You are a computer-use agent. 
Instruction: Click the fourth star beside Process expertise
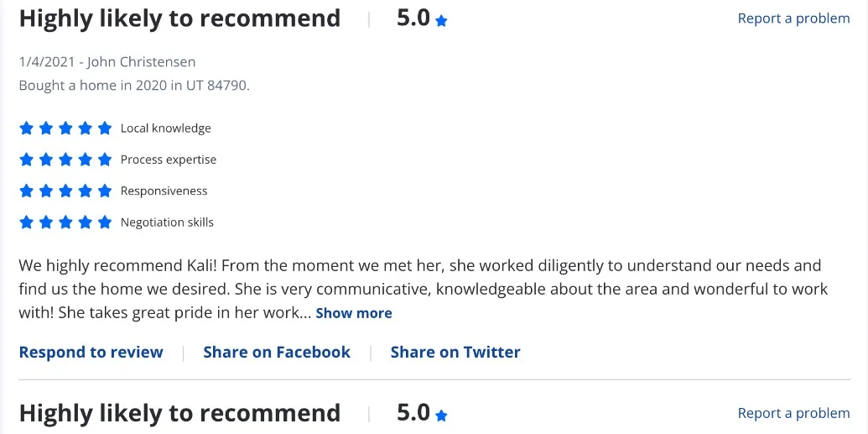(86, 159)
